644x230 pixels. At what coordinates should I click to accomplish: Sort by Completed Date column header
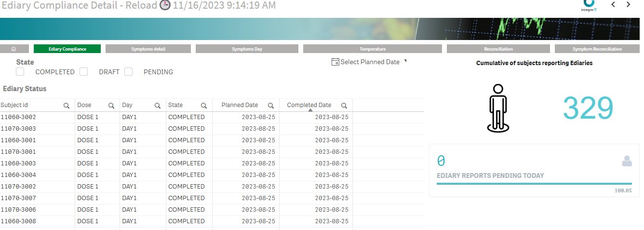tap(309, 105)
